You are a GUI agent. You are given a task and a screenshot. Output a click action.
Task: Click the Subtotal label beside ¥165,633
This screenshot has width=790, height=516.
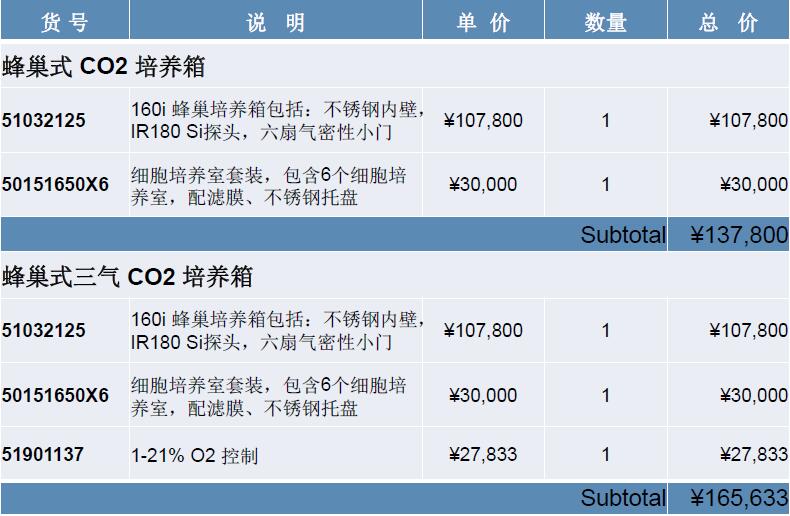coord(623,497)
